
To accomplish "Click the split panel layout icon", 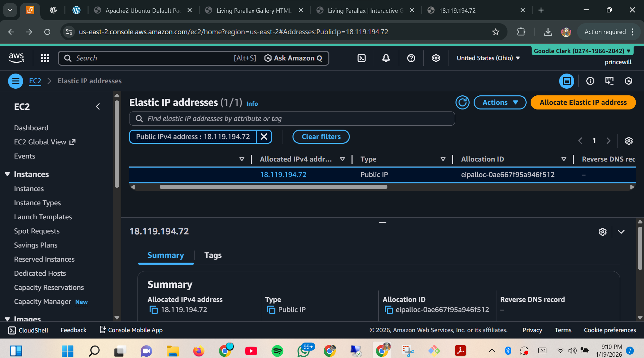I will click(x=567, y=81).
